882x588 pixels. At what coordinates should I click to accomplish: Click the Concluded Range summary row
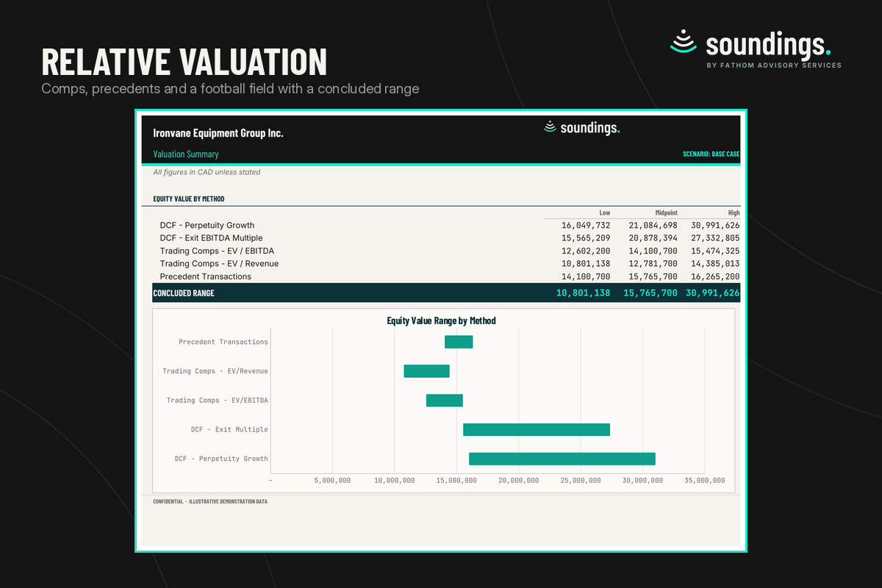click(446, 293)
